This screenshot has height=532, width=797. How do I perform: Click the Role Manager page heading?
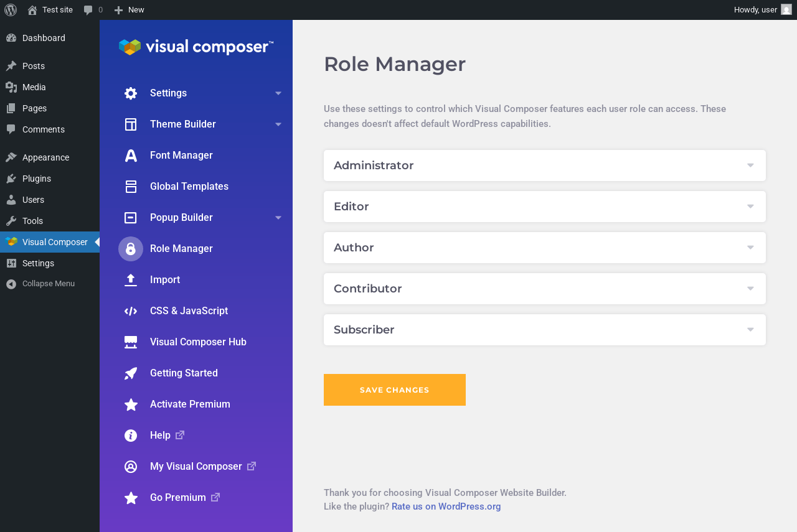395,64
